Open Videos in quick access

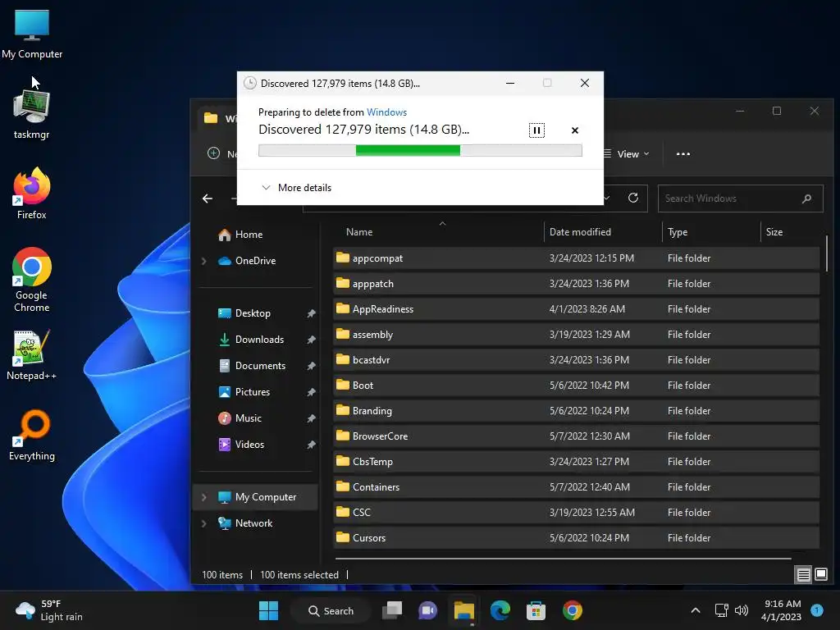click(x=242, y=445)
